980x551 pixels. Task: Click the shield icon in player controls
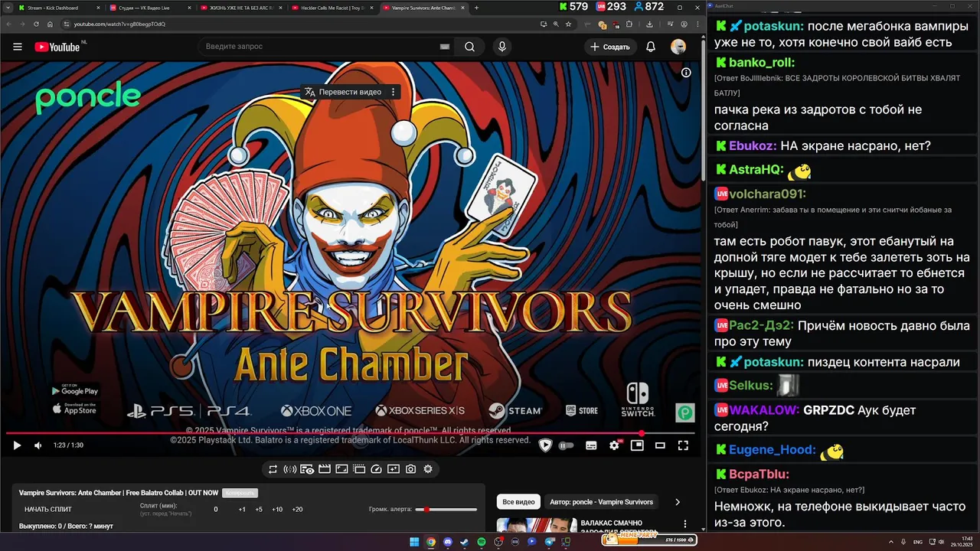point(545,445)
